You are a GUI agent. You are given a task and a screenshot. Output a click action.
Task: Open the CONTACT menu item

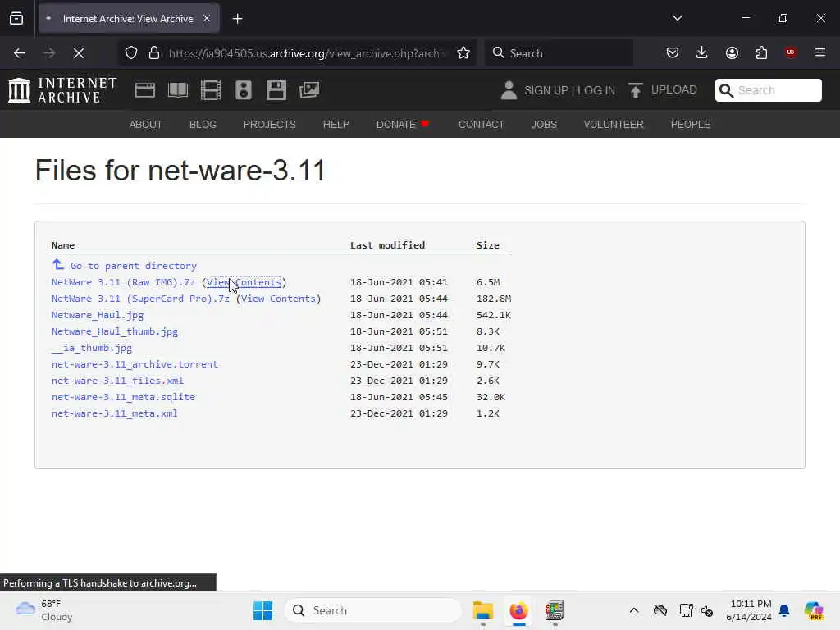482,125
